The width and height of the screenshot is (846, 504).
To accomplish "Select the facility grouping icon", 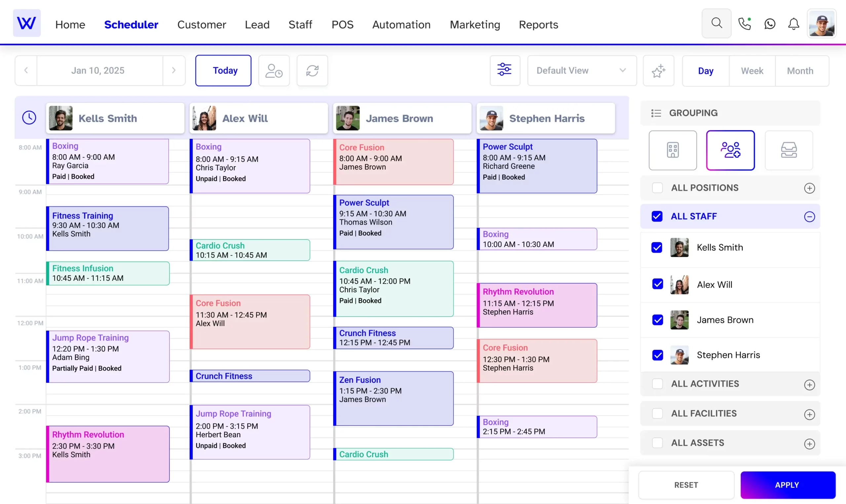I will coord(673,150).
